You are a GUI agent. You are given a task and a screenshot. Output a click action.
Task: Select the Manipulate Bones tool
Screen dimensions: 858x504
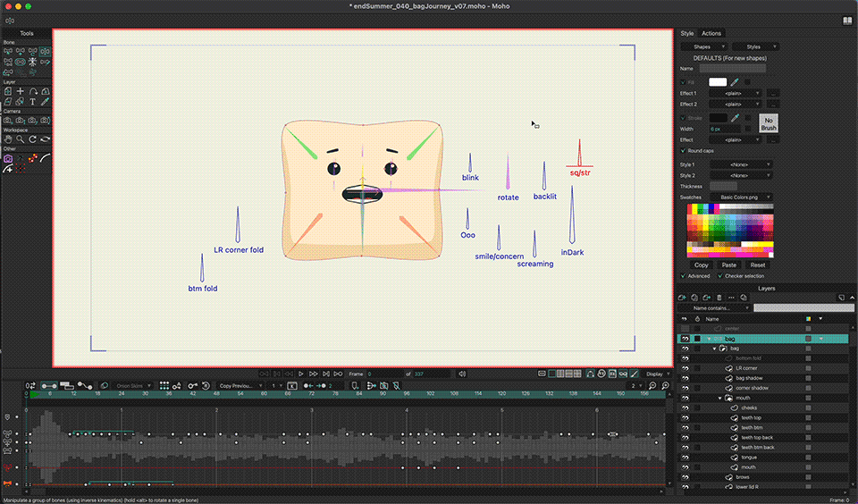tap(45, 52)
